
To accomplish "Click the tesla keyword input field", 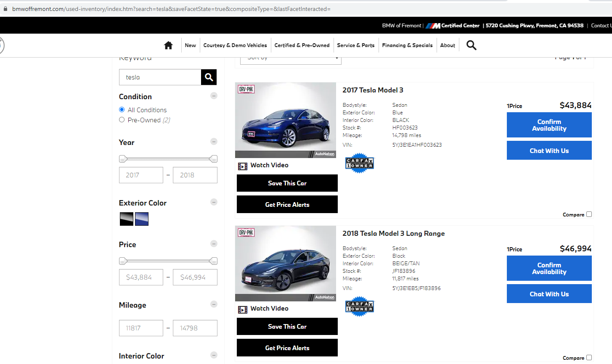I will [x=160, y=77].
